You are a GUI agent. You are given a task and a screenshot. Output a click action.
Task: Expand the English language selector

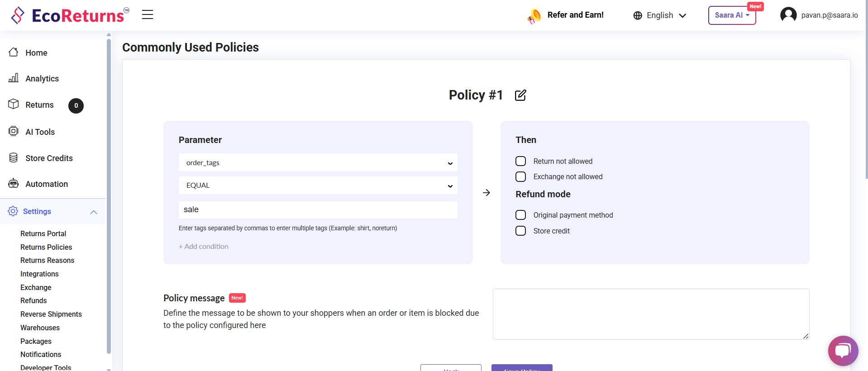point(660,15)
